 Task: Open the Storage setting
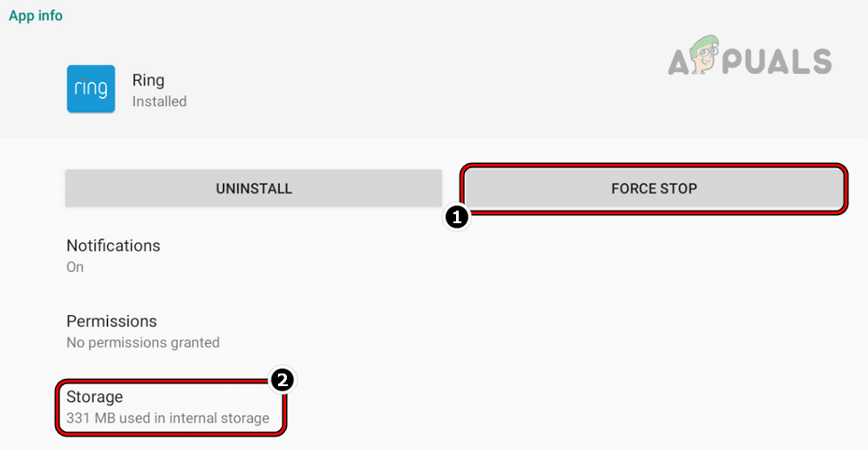[x=94, y=397]
